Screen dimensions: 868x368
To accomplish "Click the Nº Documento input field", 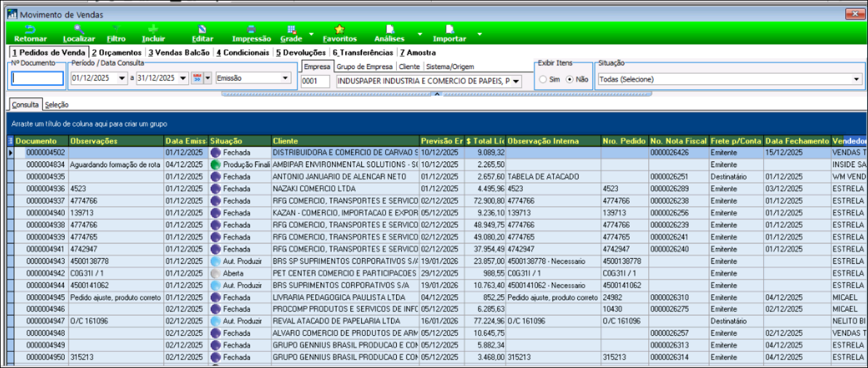I will coord(38,79).
